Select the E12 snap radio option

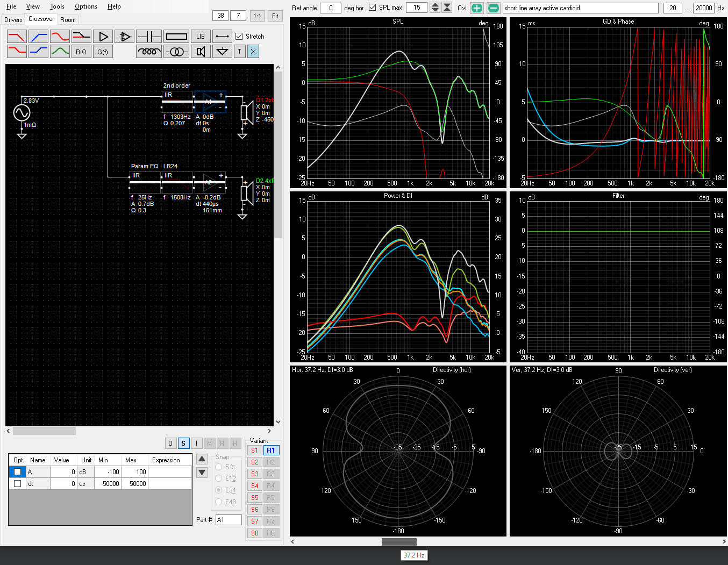pyautogui.click(x=219, y=478)
